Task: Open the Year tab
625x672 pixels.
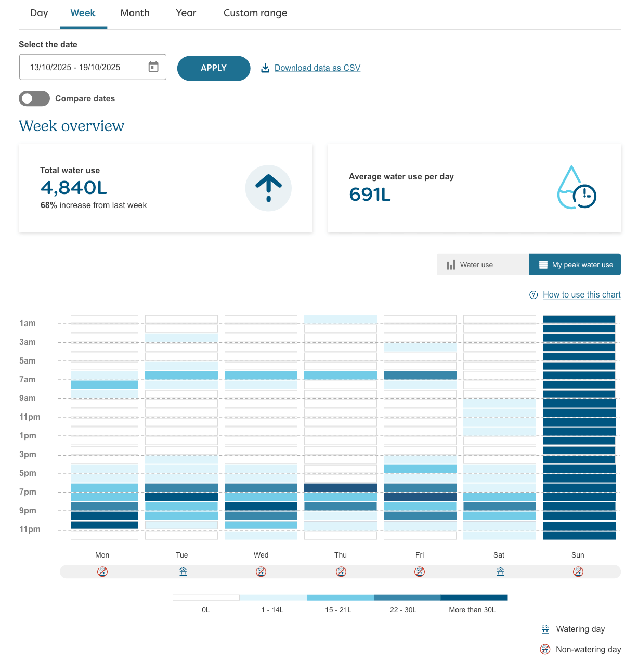Action: click(x=186, y=13)
